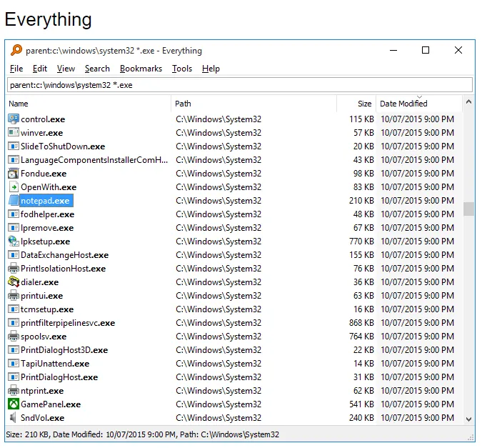Click the date modified cell of ntprint.exe

(x=417, y=390)
